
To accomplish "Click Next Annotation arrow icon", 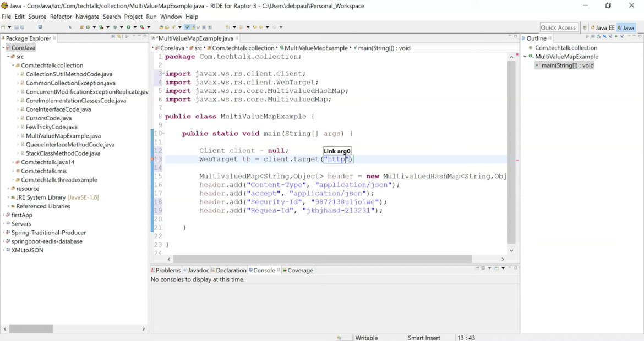I will coord(228,27).
